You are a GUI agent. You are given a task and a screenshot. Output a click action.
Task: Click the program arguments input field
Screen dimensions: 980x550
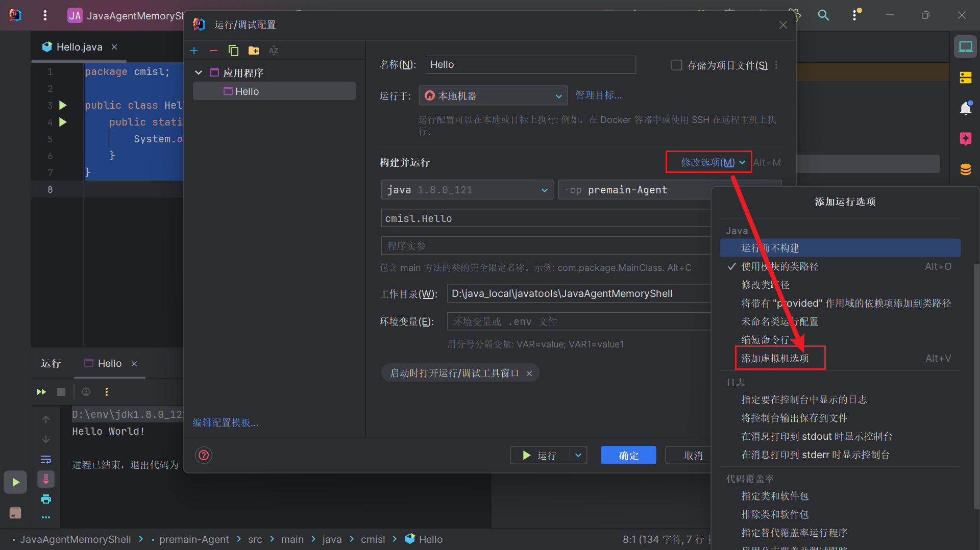546,246
